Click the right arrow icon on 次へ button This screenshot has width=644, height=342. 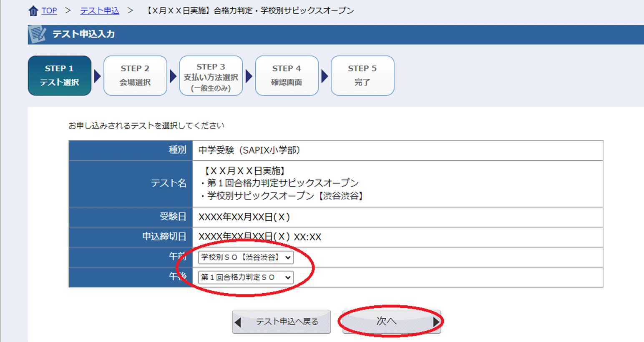[435, 321]
